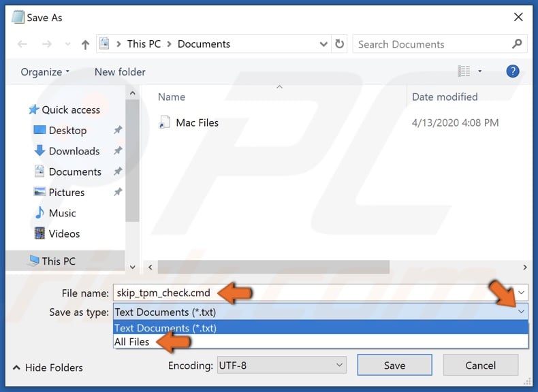
Task: Open Music in navigation pane
Action: pos(55,213)
